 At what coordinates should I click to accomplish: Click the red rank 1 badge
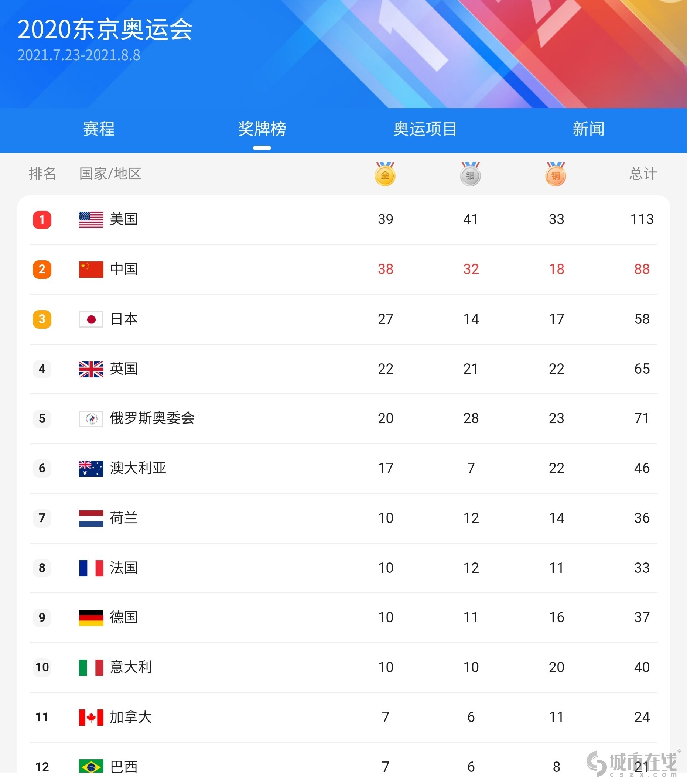tap(42, 220)
